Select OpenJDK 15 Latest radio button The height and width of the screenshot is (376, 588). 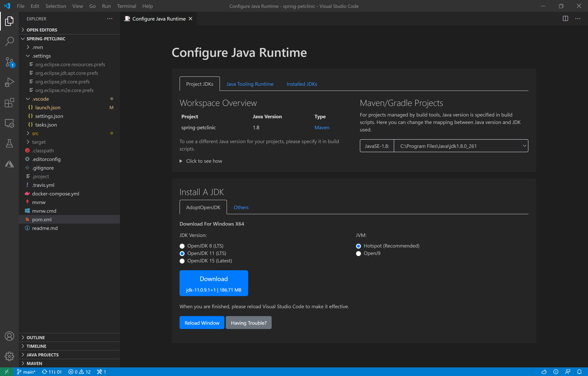click(x=182, y=260)
